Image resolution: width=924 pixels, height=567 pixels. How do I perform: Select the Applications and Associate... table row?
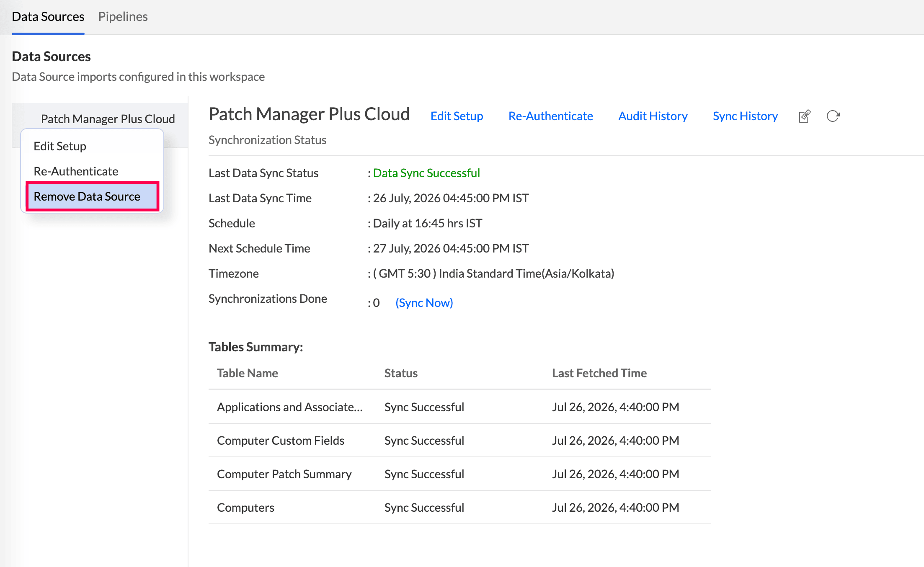(x=460, y=407)
